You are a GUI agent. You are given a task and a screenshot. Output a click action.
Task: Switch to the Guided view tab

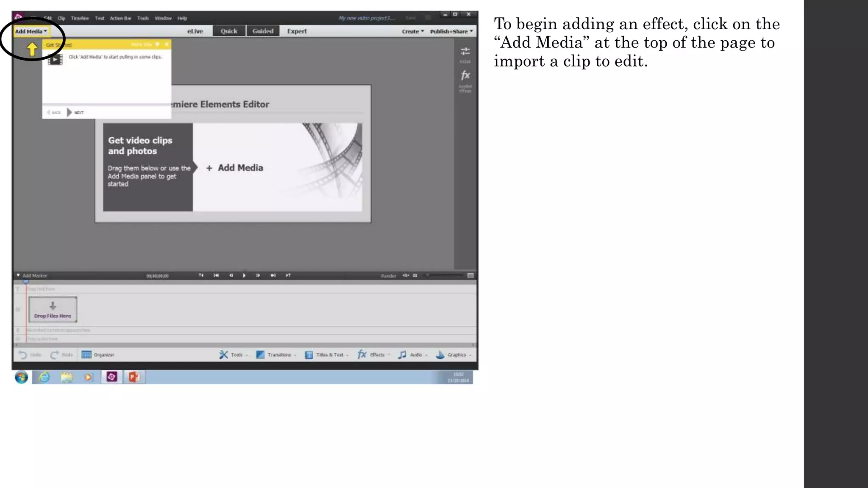(263, 31)
